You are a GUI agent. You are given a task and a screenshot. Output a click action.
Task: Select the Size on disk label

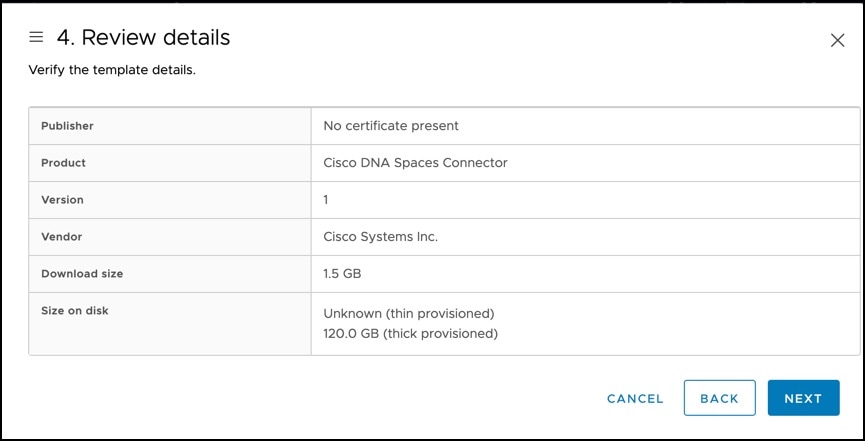coord(74,311)
